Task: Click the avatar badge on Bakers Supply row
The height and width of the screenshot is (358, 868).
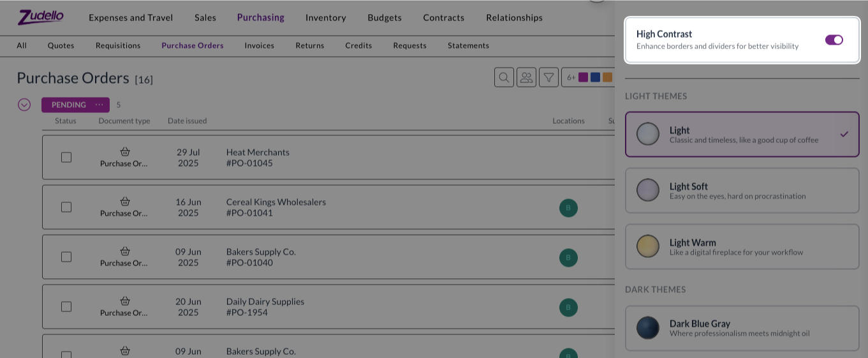Action: [x=568, y=257]
